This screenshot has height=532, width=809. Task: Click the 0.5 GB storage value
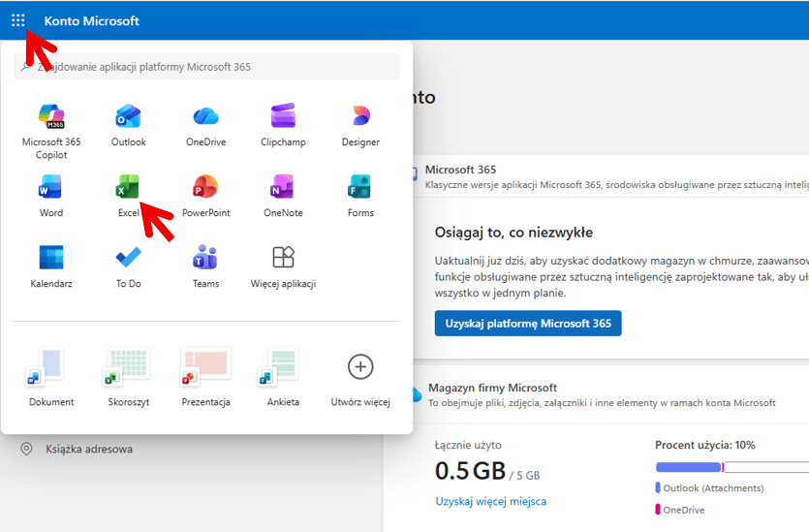[x=470, y=471]
